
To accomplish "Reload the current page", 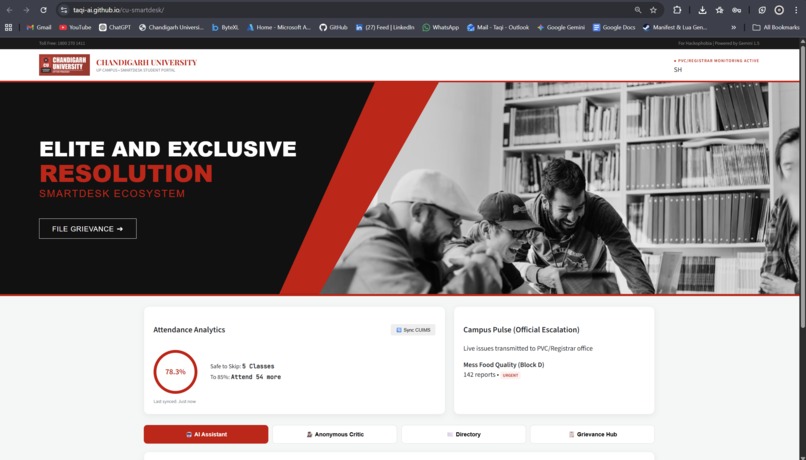I will (x=43, y=10).
